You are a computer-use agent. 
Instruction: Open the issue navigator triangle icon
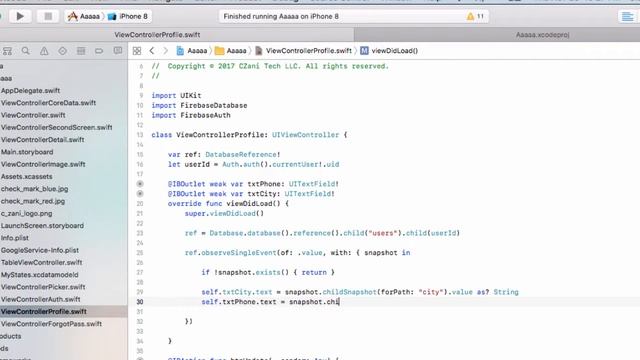pyautogui.click(x=44, y=51)
